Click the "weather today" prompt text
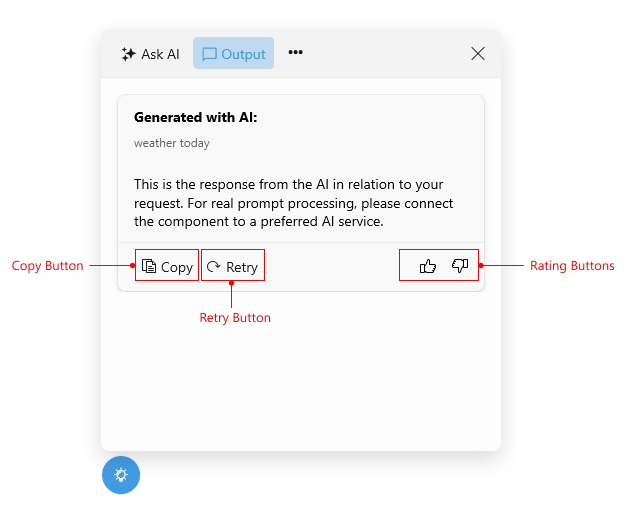 tap(172, 143)
